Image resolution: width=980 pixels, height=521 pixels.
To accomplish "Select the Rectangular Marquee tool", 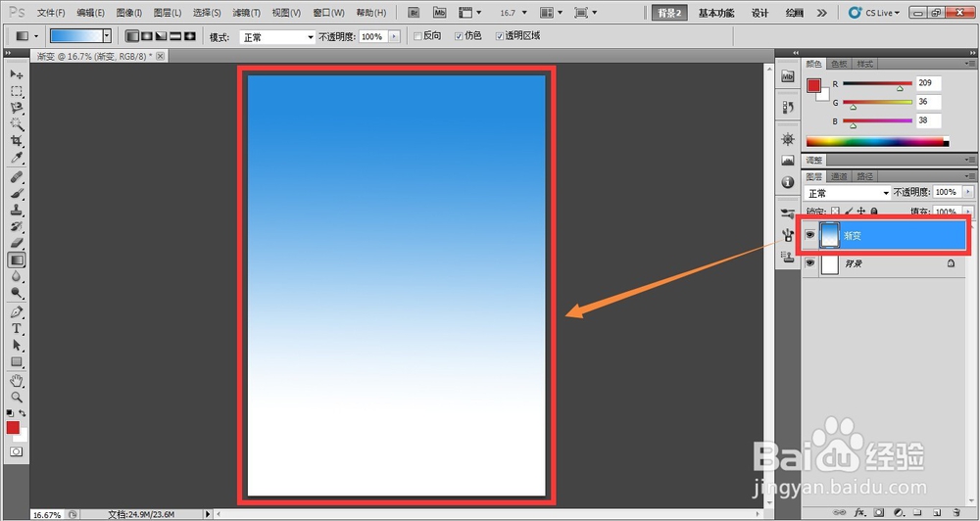I will pos(17,91).
